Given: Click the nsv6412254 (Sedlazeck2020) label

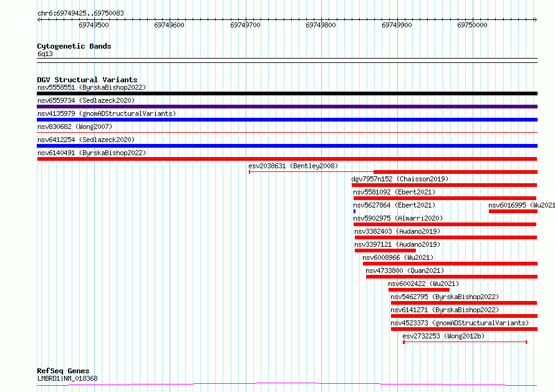Looking at the screenshot, I should coord(86,140).
